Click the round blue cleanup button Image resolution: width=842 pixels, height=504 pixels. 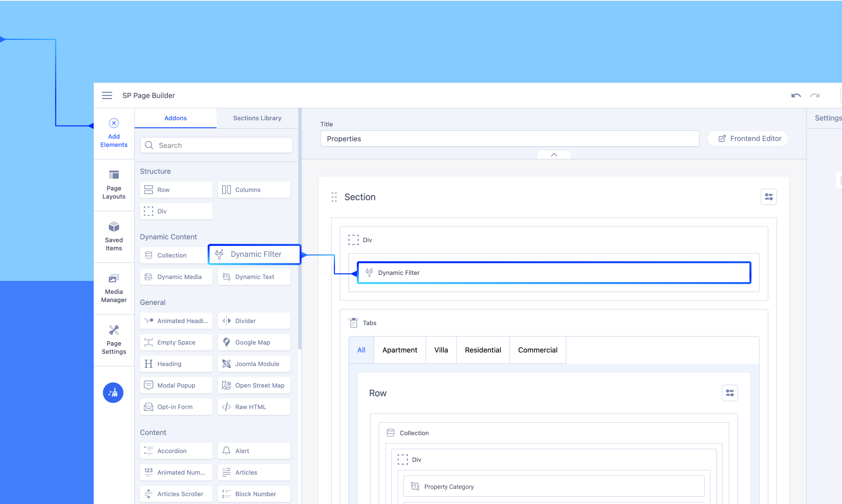tap(113, 392)
